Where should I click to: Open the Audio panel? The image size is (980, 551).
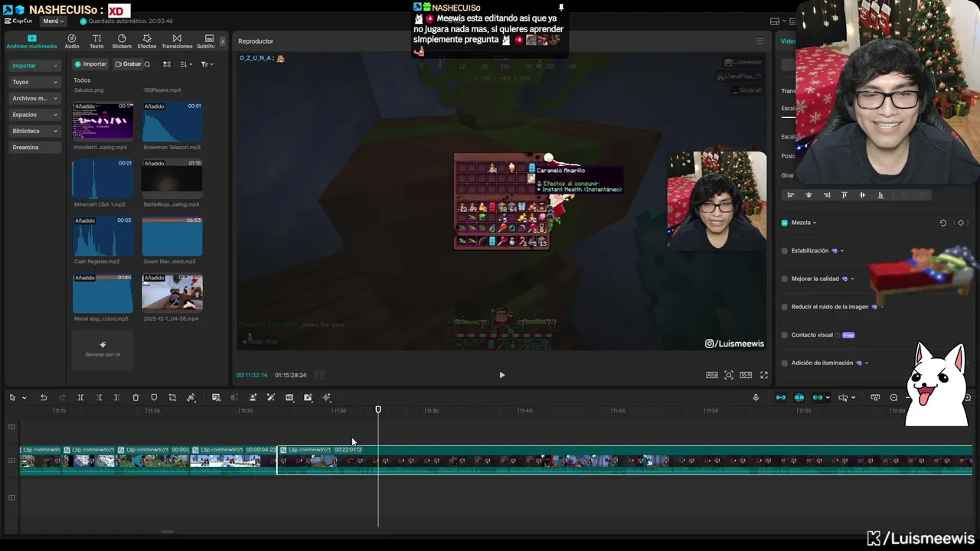point(72,41)
